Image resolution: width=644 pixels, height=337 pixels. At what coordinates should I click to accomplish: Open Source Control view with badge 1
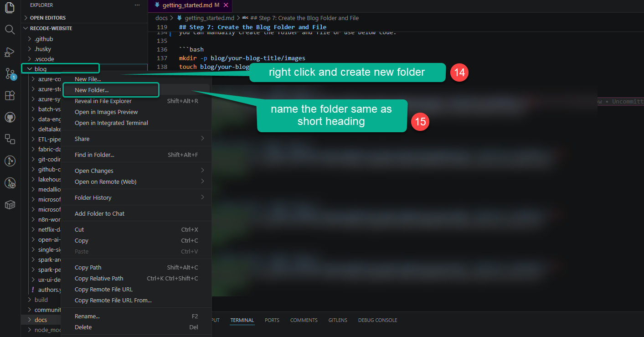10,73
